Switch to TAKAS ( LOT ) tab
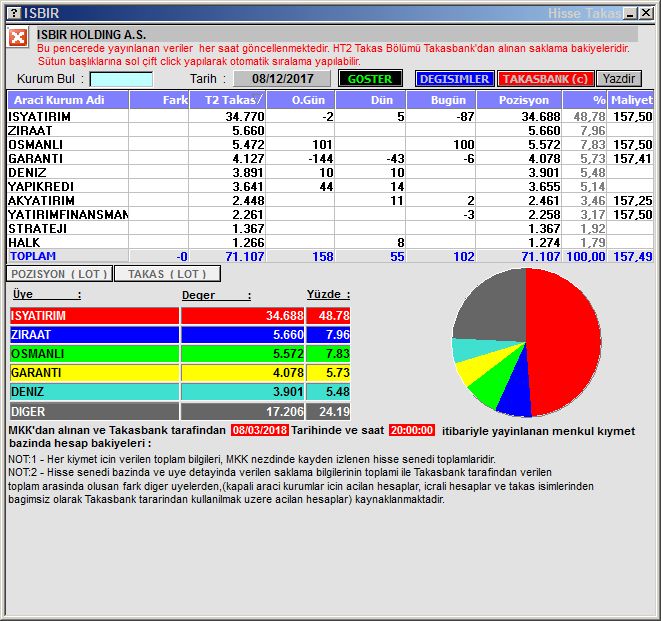Screen dimensions: 661x621 point(167,274)
